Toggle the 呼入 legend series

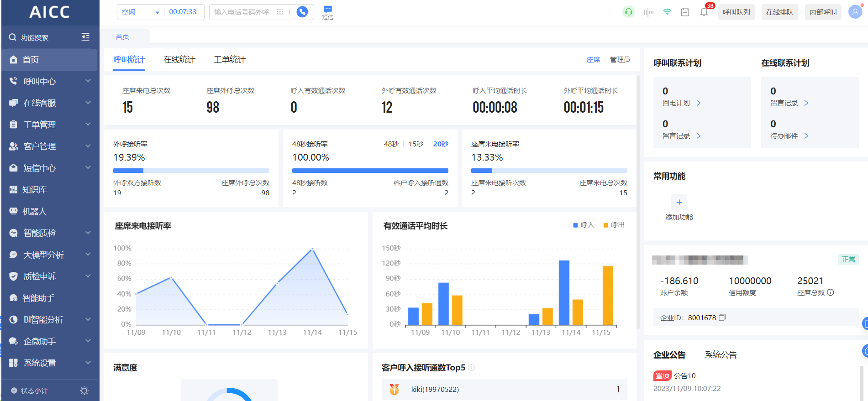584,225
